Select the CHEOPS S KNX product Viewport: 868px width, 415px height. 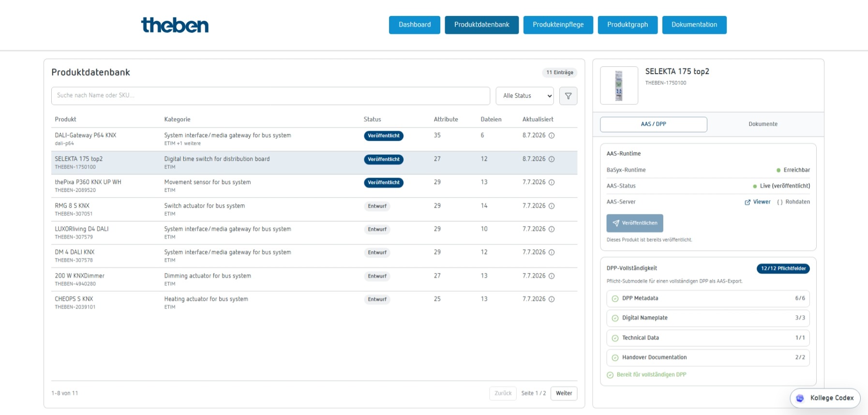click(314, 303)
